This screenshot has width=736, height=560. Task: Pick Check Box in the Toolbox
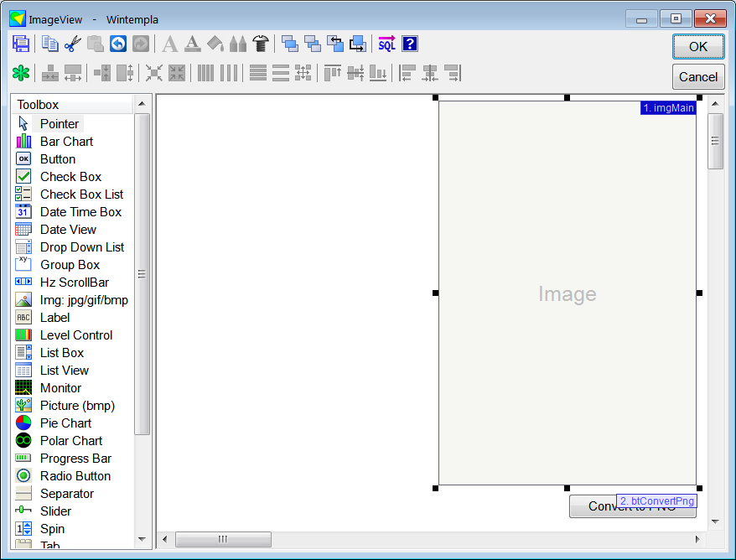click(70, 177)
